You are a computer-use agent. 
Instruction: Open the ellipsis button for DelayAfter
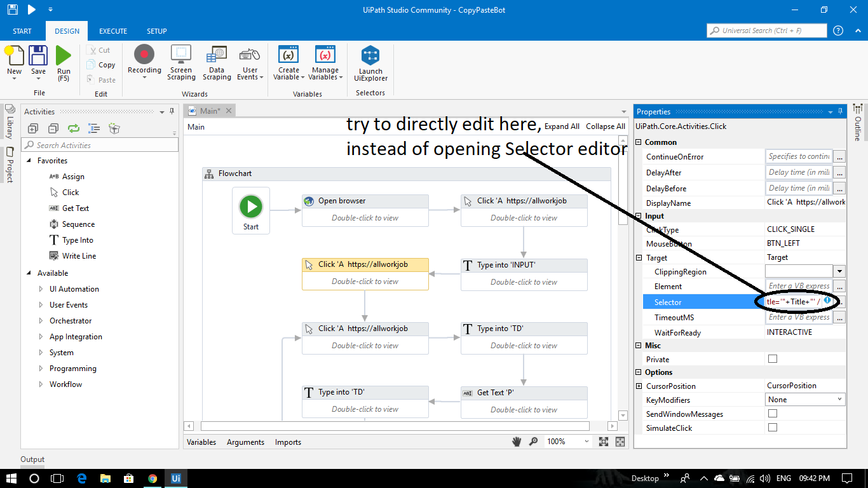click(839, 172)
